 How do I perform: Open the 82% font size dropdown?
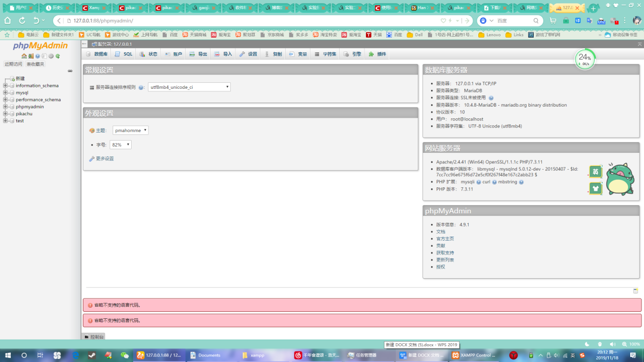(120, 145)
